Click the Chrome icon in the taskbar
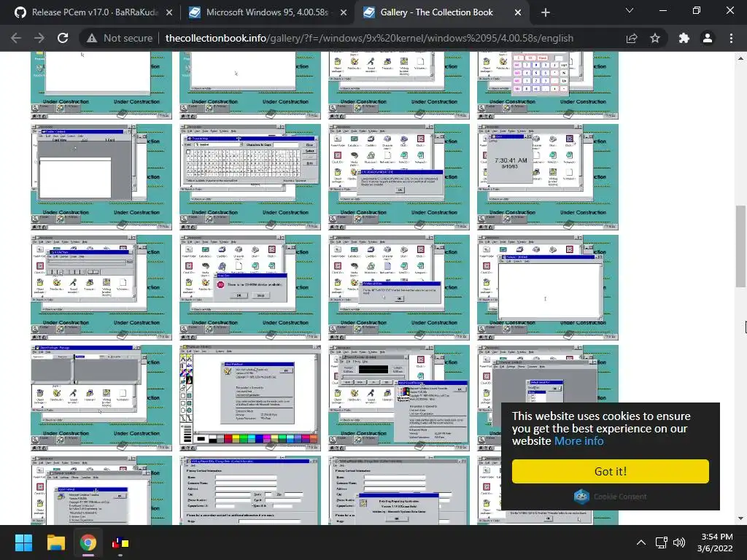The image size is (747, 560). click(x=88, y=542)
